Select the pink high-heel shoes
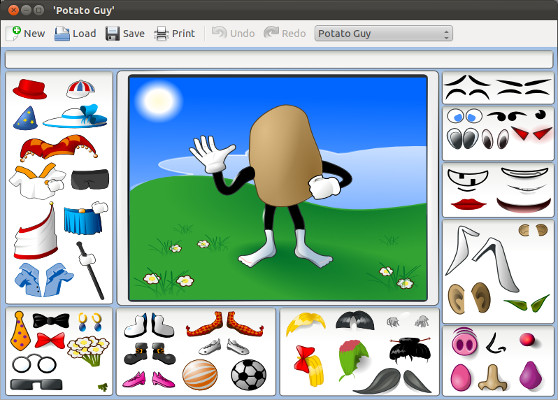Image resolution: width=558 pixels, height=400 pixels. pos(148,379)
